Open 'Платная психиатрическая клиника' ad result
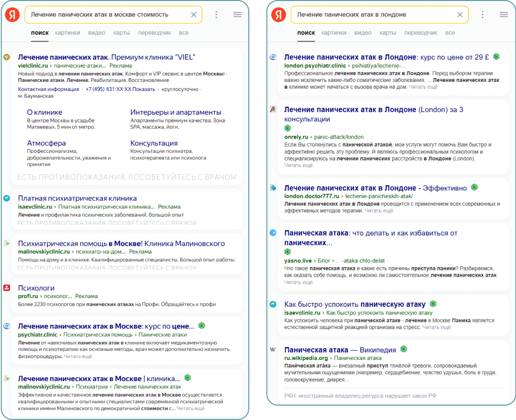The height and width of the screenshot is (420, 516). tap(77, 198)
